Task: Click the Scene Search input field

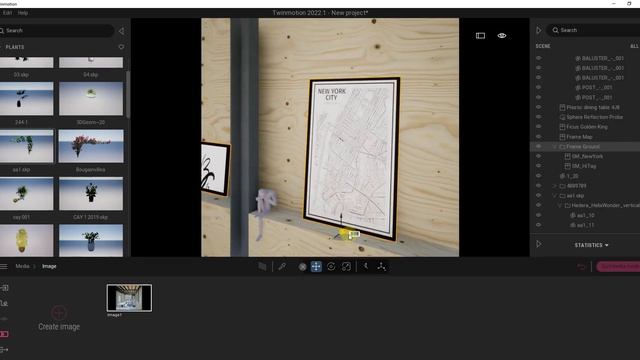Action: pyautogui.click(x=594, y=30)
